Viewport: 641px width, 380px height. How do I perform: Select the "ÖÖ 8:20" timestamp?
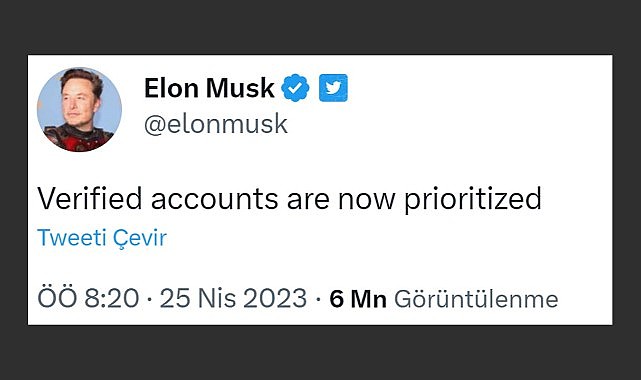88,298
